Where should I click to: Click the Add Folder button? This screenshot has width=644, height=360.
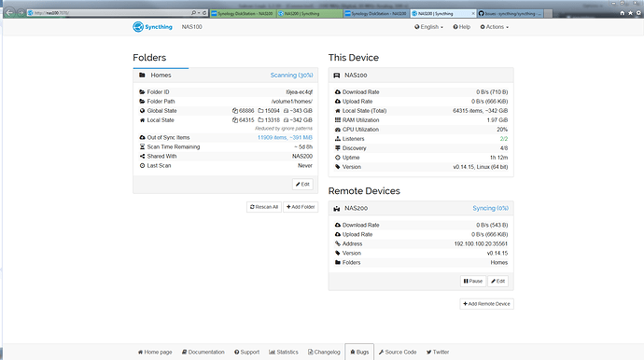pyautogui.click(x=301, y=207)
